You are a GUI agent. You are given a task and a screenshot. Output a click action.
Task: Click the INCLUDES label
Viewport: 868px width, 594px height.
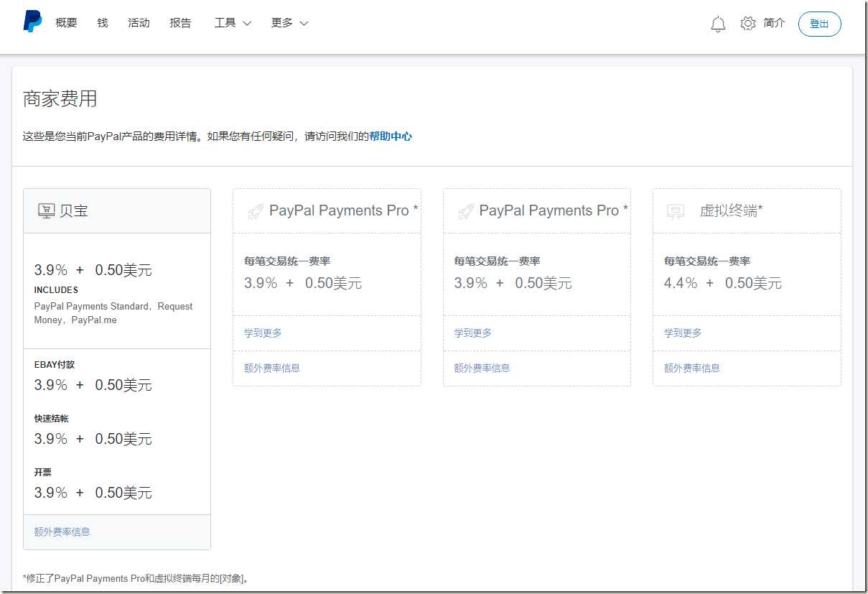[x=56, y=290]
